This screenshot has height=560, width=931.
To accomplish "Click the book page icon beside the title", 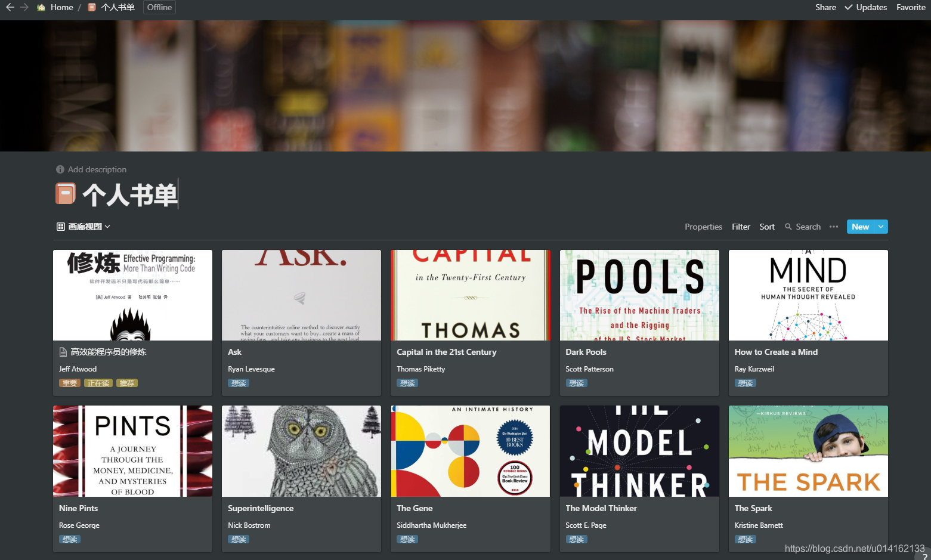I will 66,194.
